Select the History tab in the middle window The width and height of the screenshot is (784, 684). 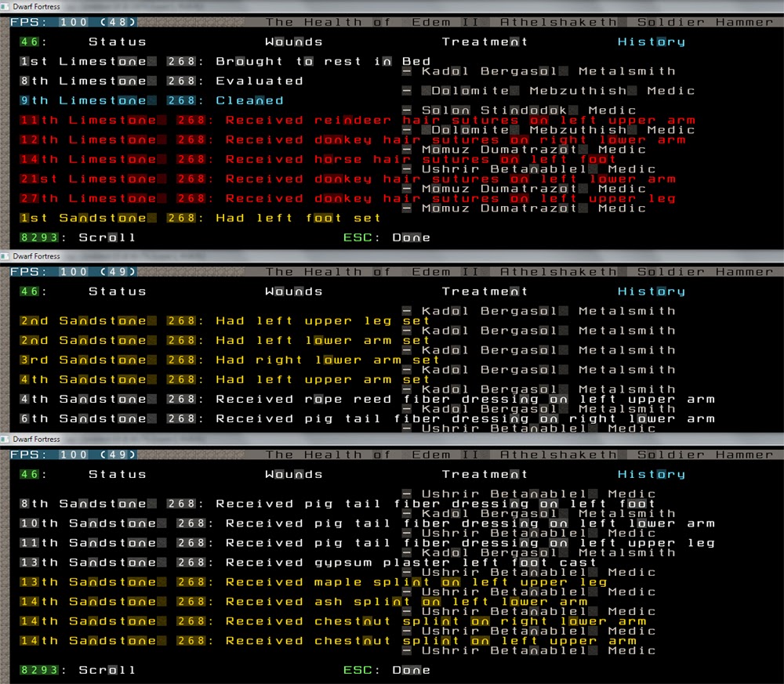[x=652, y=291]
